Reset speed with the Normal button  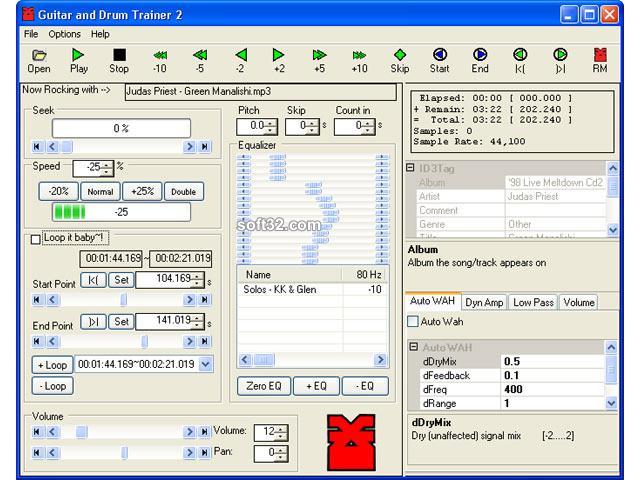point(100,191)
